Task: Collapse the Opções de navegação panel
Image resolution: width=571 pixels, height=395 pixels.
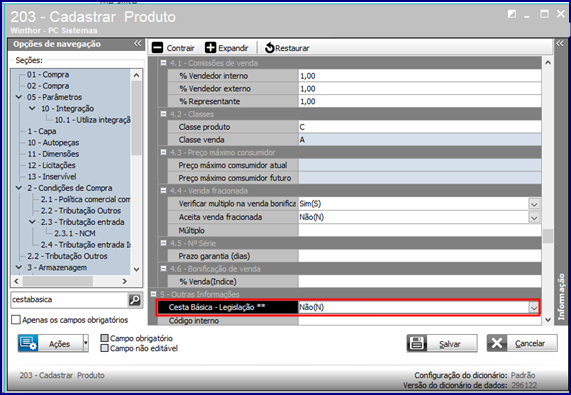Action: point(137,44)
